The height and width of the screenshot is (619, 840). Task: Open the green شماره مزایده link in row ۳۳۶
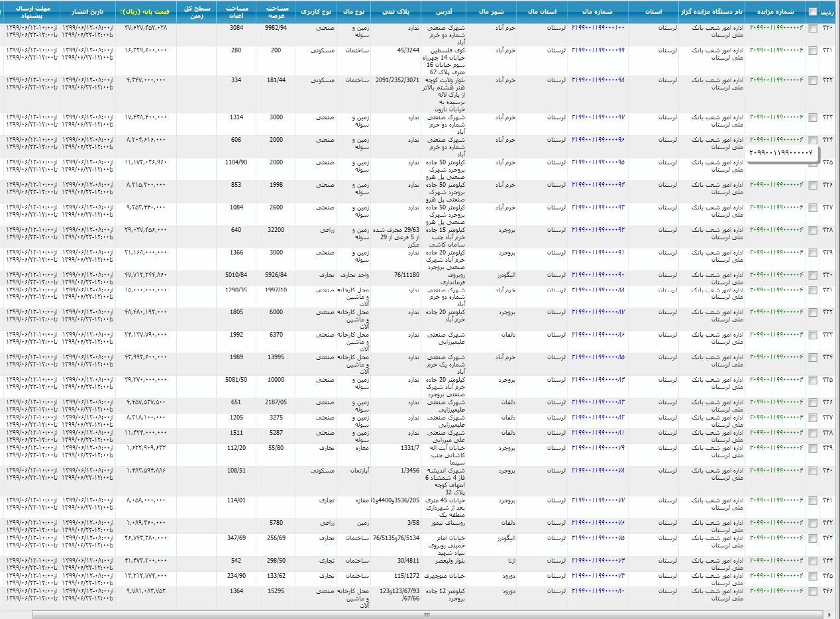coord(776,402)
